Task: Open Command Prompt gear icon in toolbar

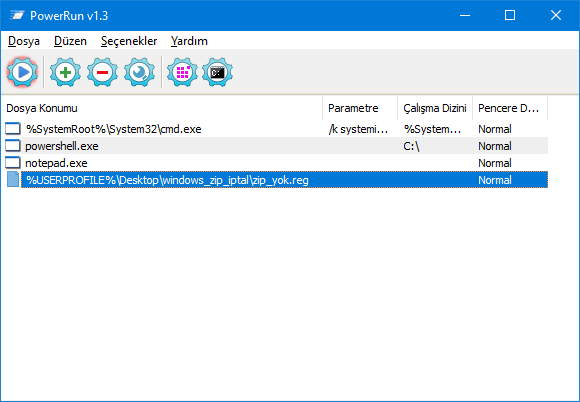Action: click(x=218, y=72)
